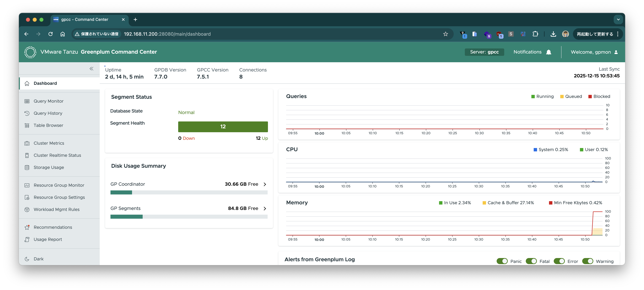Image resolution: width=644 pixels, height=290 pixels.
Task: Click the GP Coordinator disk usage bar
Action: [189, 193]
